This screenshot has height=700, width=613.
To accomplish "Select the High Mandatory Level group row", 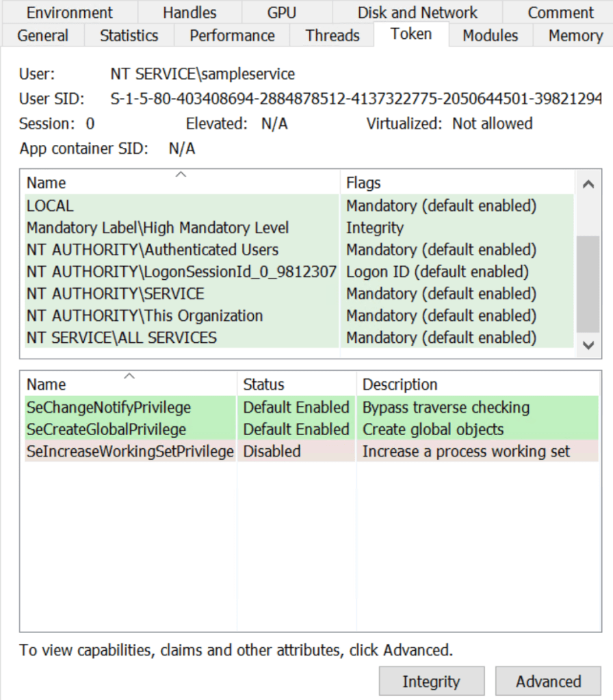I will pos(157,228).
